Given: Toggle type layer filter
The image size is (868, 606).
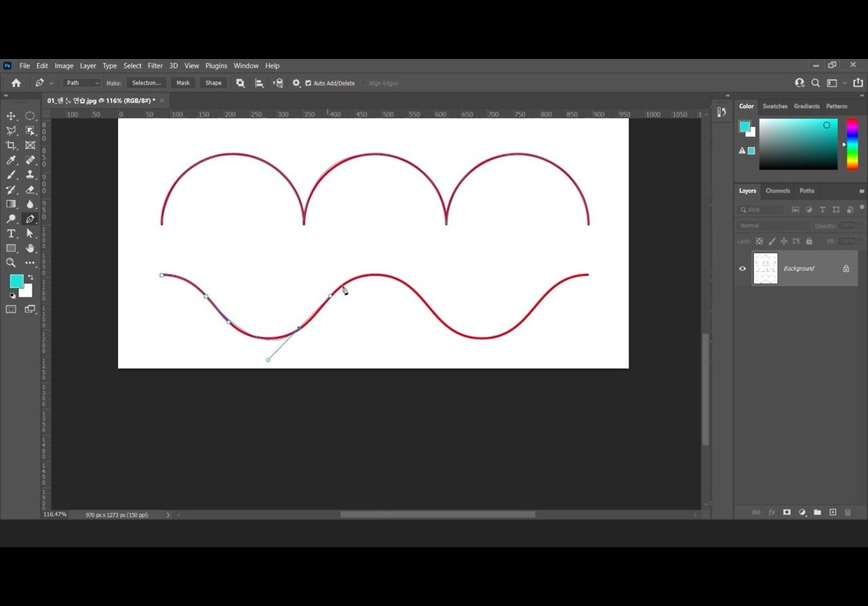Looking at the screenshot, I should click(823, 210).
